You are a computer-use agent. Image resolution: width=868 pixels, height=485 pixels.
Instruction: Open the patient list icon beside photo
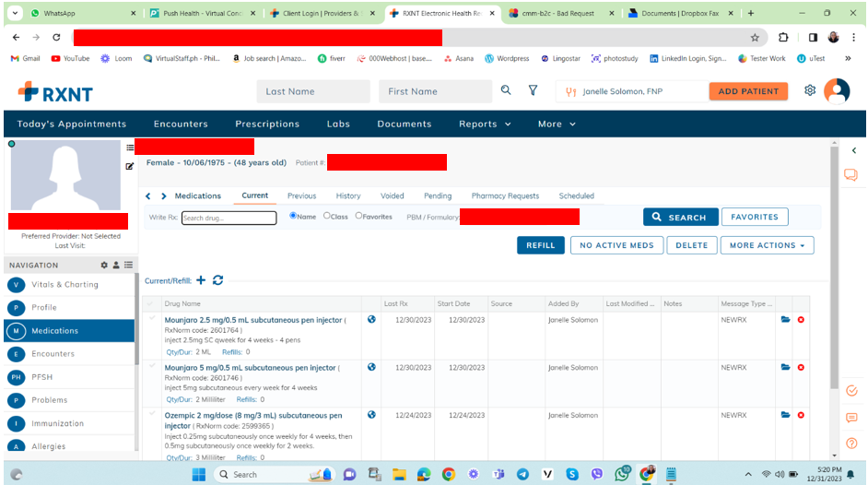(x=130, y=148)
